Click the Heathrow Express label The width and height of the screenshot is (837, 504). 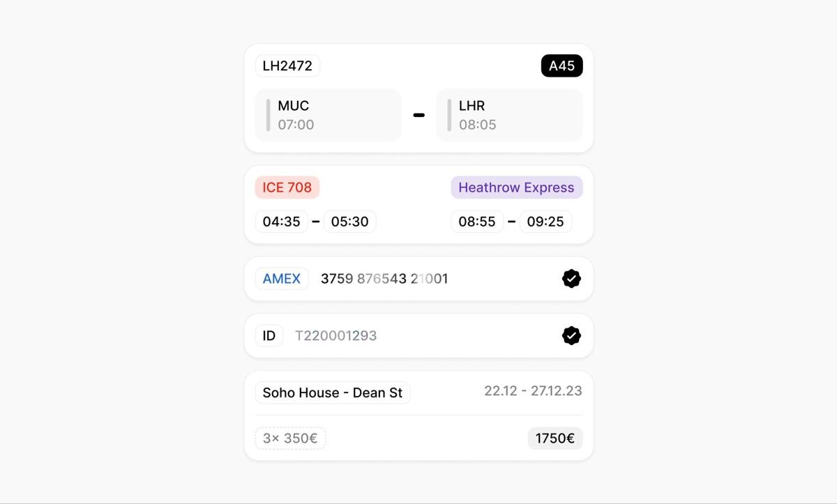(x=516, y=188)
